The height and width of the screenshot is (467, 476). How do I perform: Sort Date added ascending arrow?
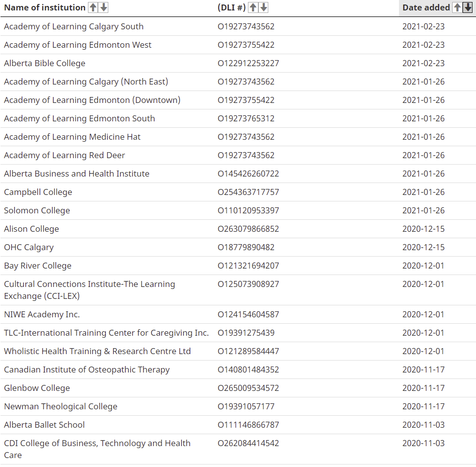coord(457,7)
